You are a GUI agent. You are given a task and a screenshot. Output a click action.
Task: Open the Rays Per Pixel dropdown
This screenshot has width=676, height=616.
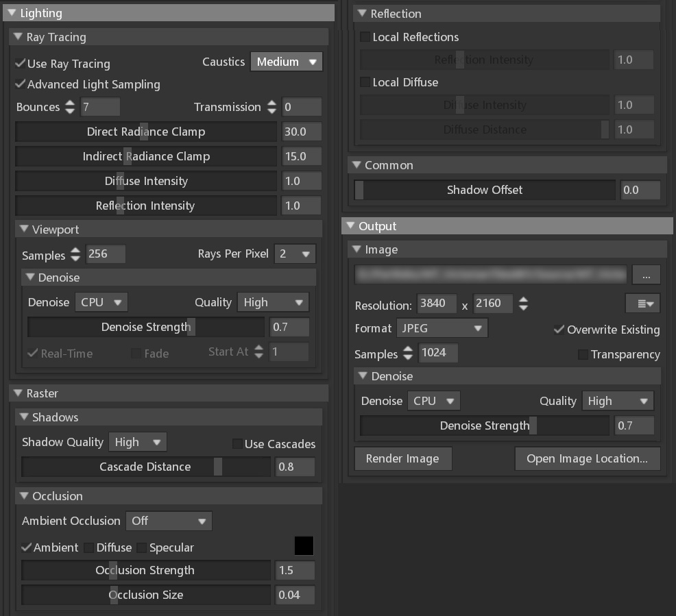click(x=295, y=254)
